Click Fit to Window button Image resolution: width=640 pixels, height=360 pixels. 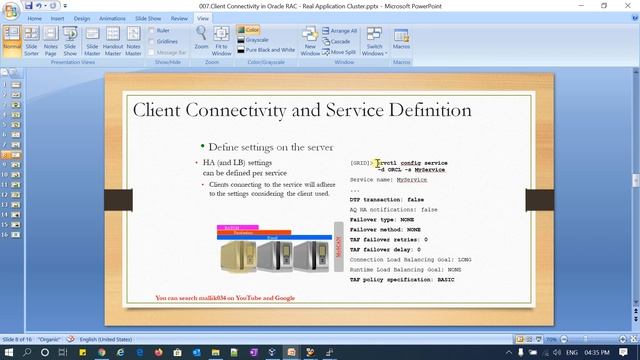click(222, 41)
